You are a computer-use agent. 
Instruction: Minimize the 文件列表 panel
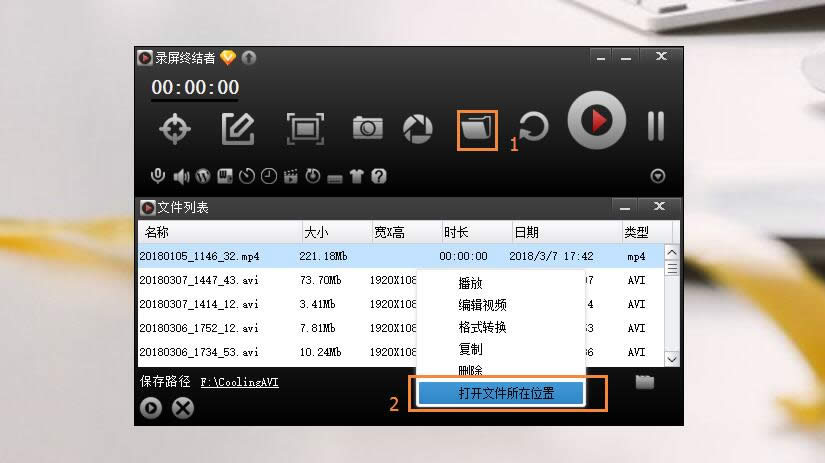coord(625,207)
